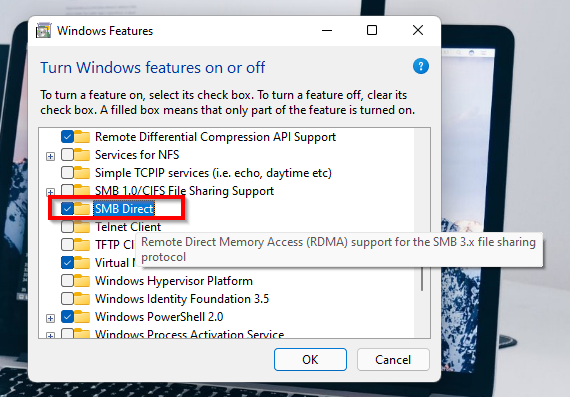The image size is (570, 397).
Task: Clear the checked box in the Virtual row
Action: [68, 262]
